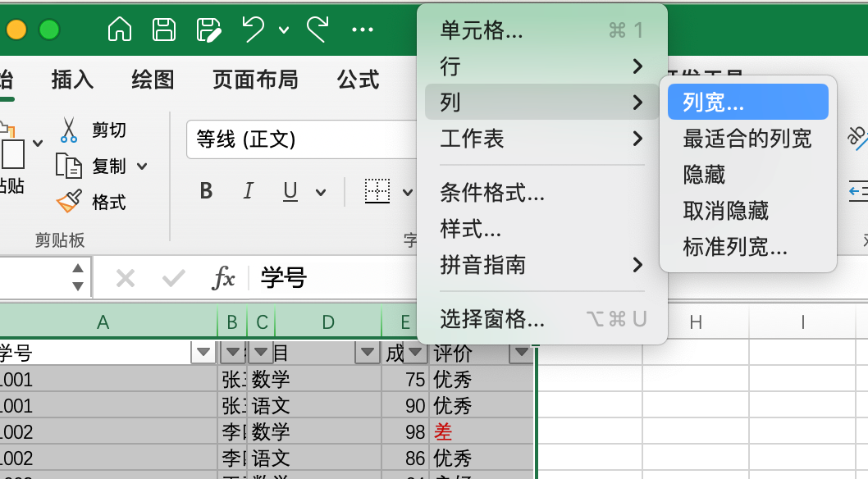Switch to the 插入 ribbon tab

(71, 80)
